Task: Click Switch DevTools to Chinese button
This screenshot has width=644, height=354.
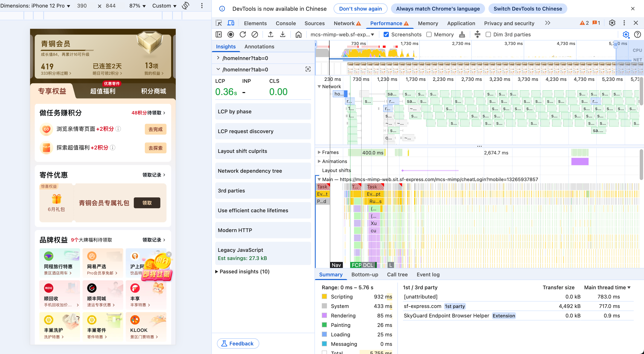Action: (x=528, y=9)
